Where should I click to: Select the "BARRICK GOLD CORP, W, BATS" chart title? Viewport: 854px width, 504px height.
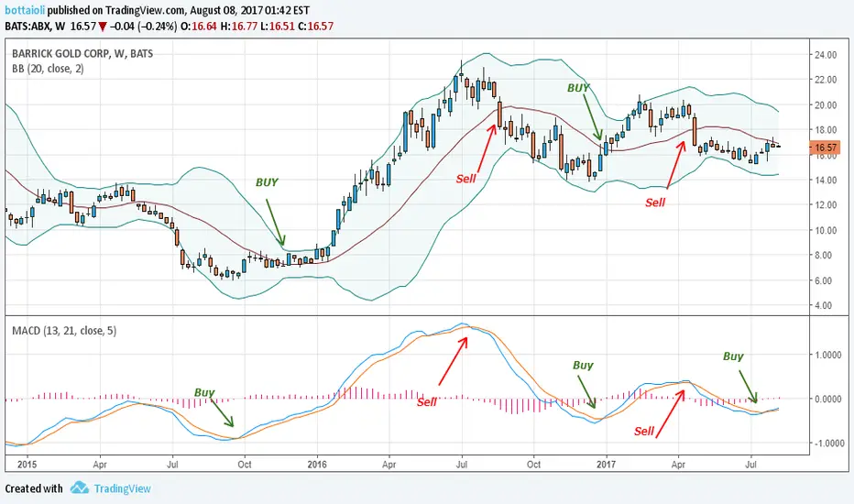click(82, 53)
